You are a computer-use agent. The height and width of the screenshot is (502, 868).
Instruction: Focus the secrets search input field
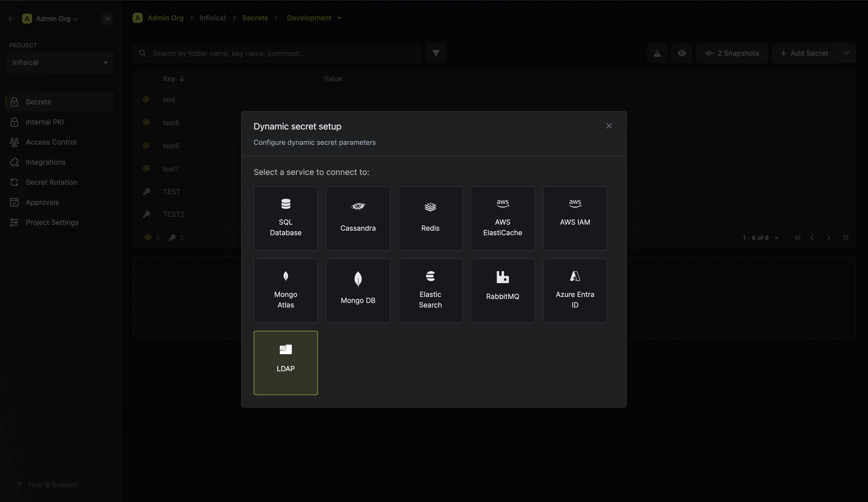277,53
